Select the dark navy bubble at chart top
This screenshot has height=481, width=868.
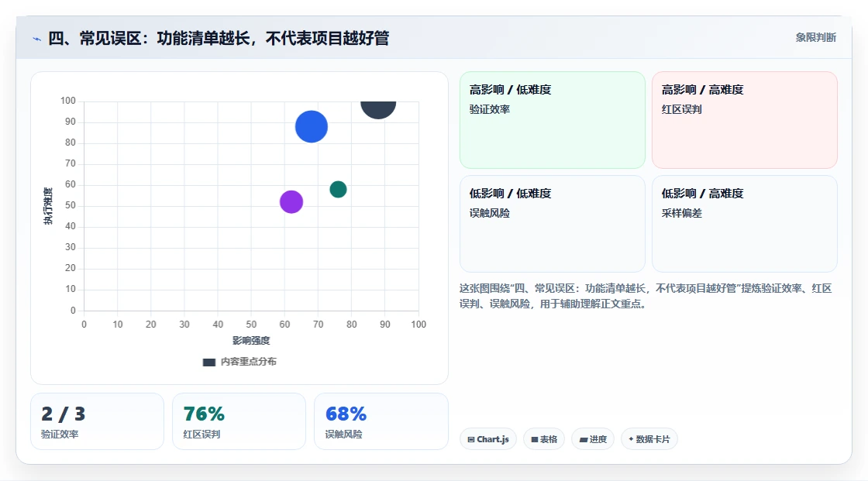tap(378, 109)
